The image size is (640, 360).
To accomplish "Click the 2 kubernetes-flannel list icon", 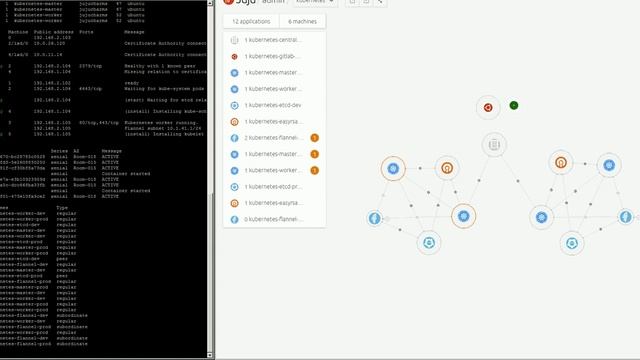I will [x=234, y=138].
